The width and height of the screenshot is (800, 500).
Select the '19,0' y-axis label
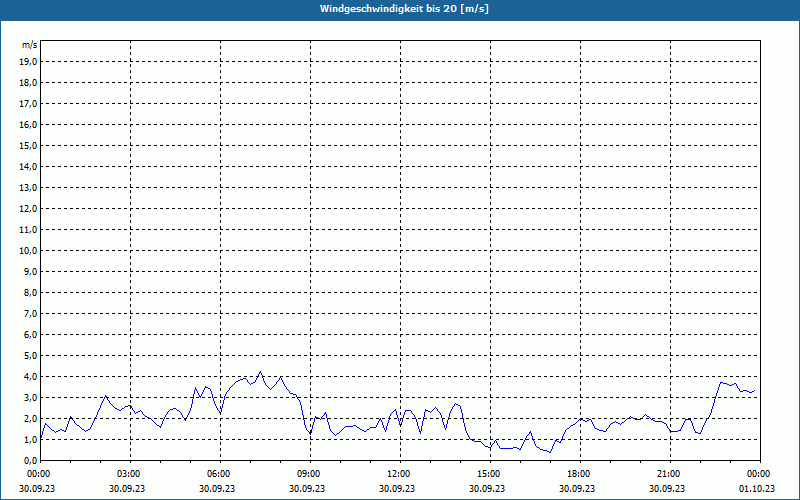pyautogui.click(x=28, y=62)
